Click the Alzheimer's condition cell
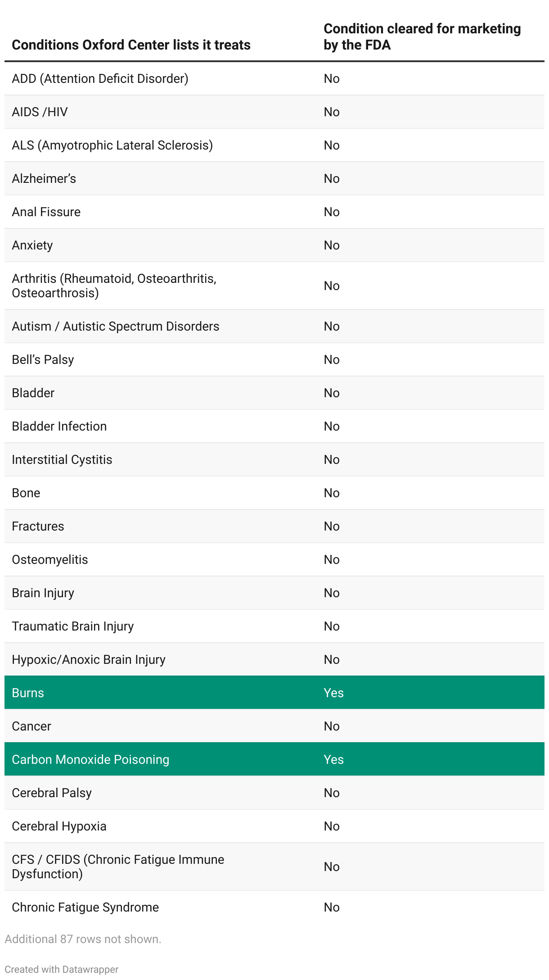Viewport: 549px width, 980px height. coord(44,178)
